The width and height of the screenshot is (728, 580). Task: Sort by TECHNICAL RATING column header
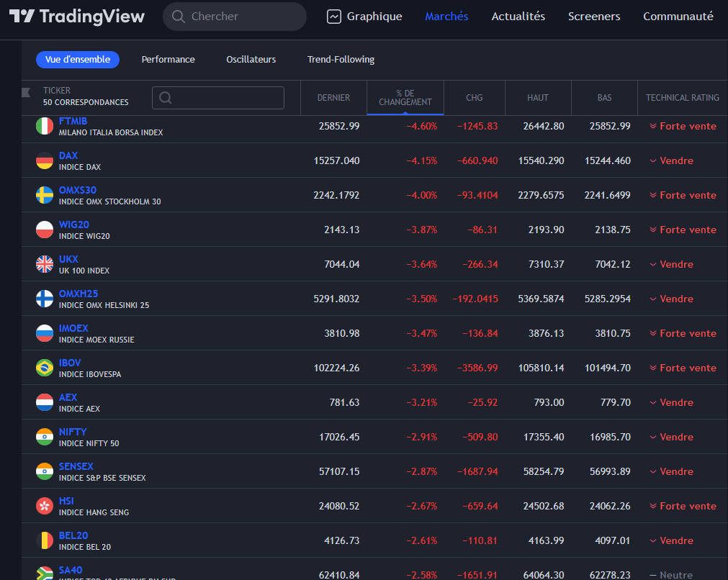(683, 97)
